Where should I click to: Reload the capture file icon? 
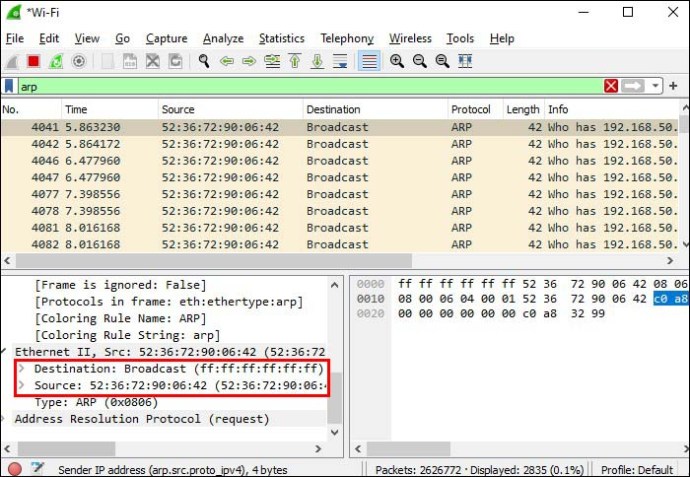175,61
